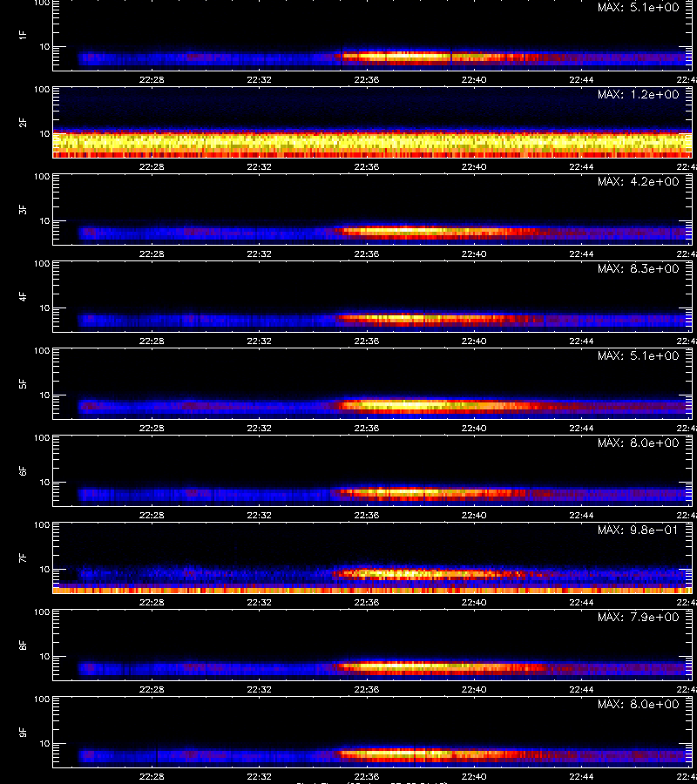This screenshot has width=697, height=784.
Task: Select the 'MAX: 1.2e+00' readout
Action: point(638,94)
